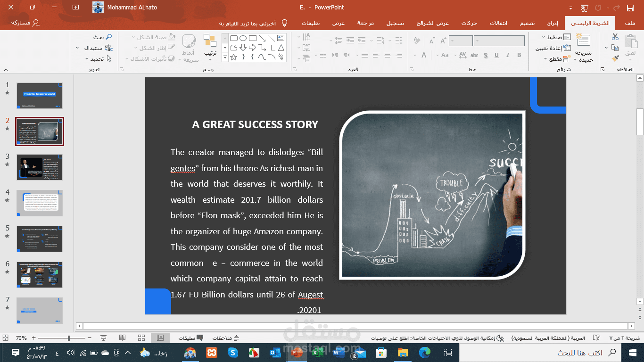Click the Reset إعادة تعيين button

(x=553, y=48)
